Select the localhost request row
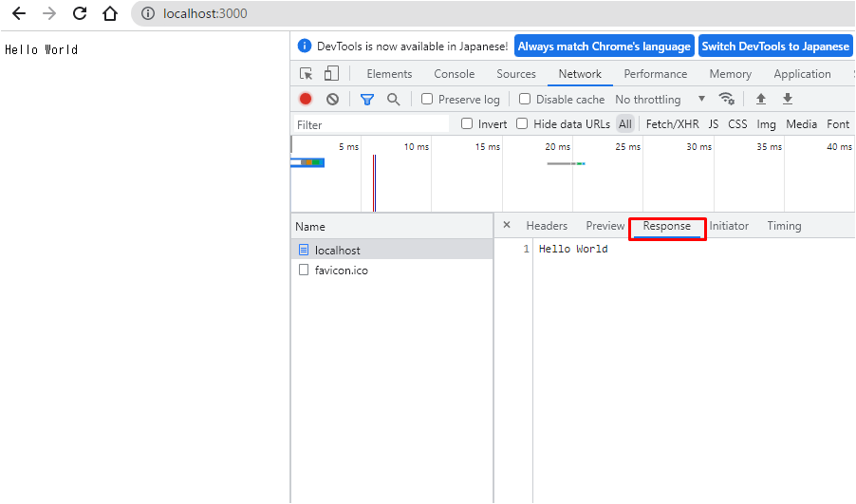The width and height of the screenshot is (856, 504). click(x=392, y=250)
